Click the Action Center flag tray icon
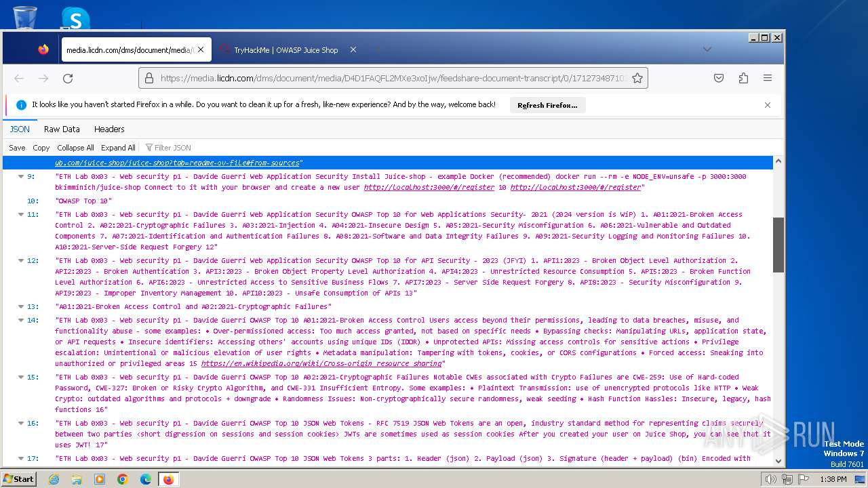The width and height of the screenshot is (868, 488). point(804,479)
